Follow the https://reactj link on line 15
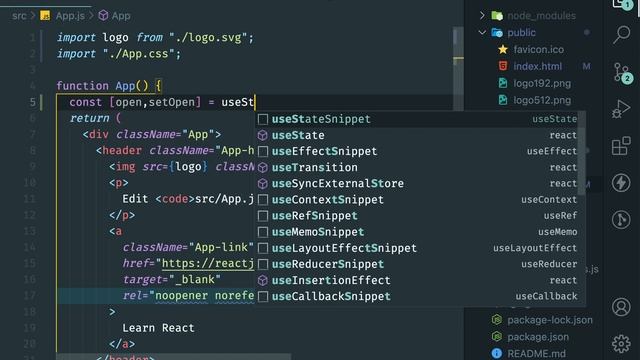This screenshot has height=360, width=640. pos(208,264)
